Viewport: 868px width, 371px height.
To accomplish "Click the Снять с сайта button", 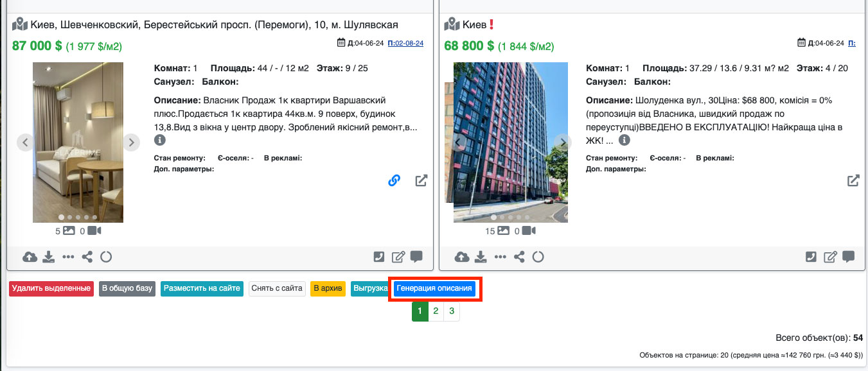I will pyautogui.click(x=277, y=289).
